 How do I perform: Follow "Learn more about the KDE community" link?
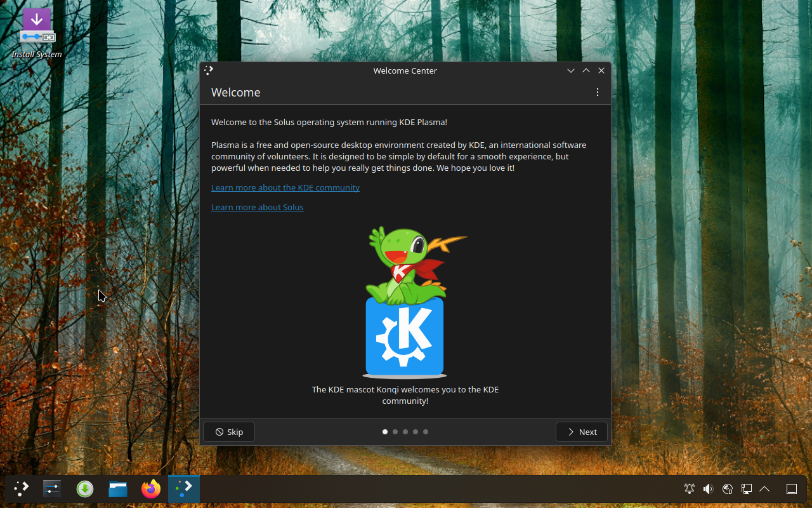point(285,187)
